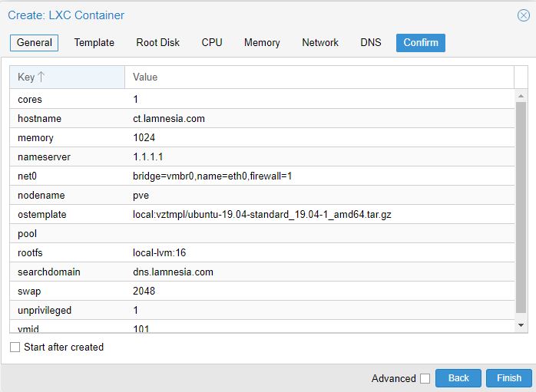Select the ostemplate row

click(261, 215)
